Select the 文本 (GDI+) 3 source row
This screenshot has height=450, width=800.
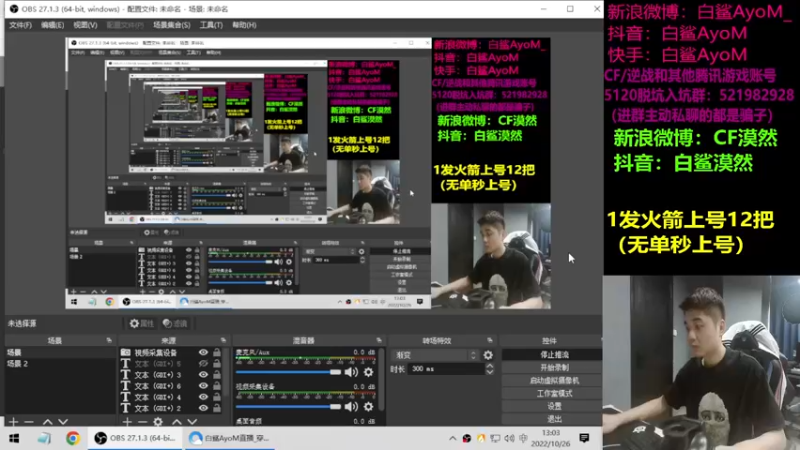171,375
